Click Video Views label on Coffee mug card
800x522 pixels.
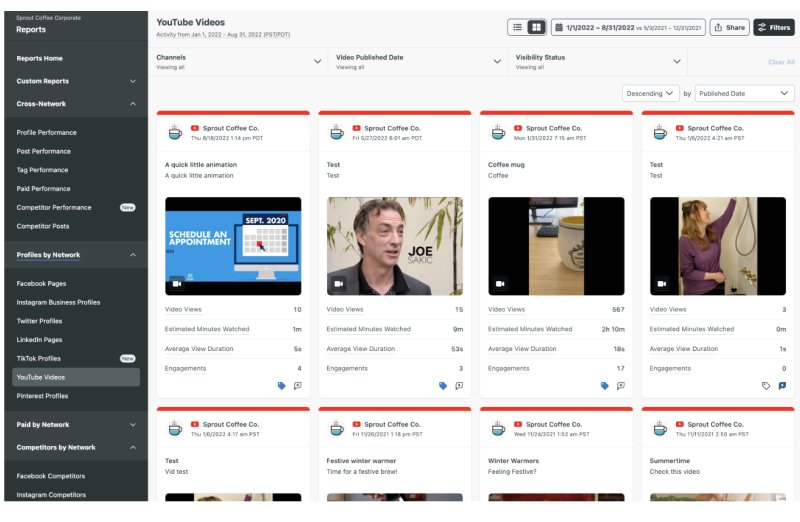tap(506, 309)
